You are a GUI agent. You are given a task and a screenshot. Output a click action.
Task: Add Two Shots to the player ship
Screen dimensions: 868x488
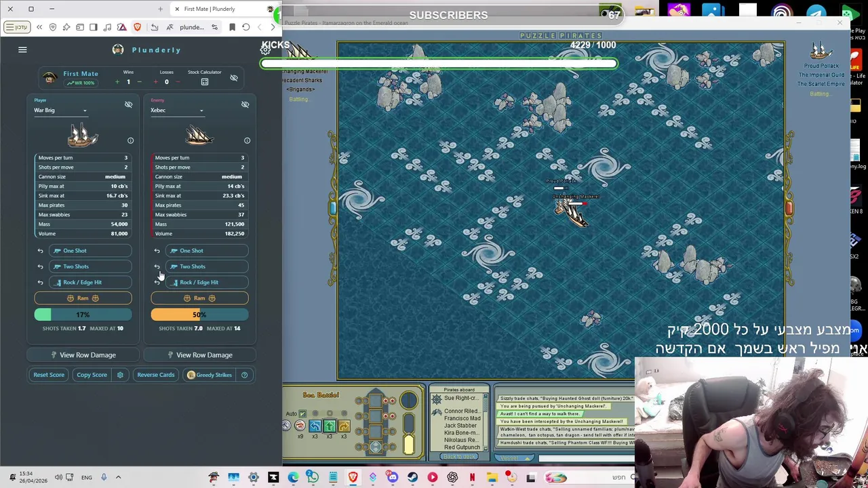(90, 266)
